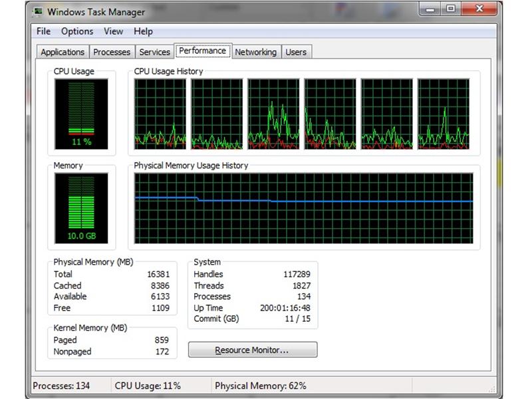Switch to the Users tab
Viewport: 532px width, 399px height.
(x=296, y=52)
